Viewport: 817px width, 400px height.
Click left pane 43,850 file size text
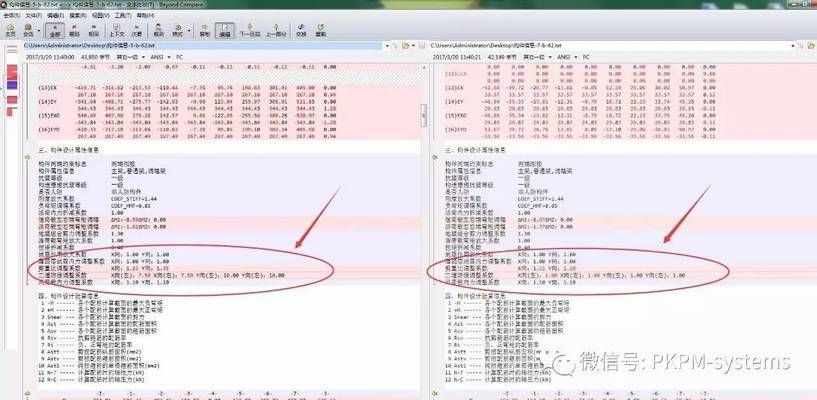coord(95,56)
